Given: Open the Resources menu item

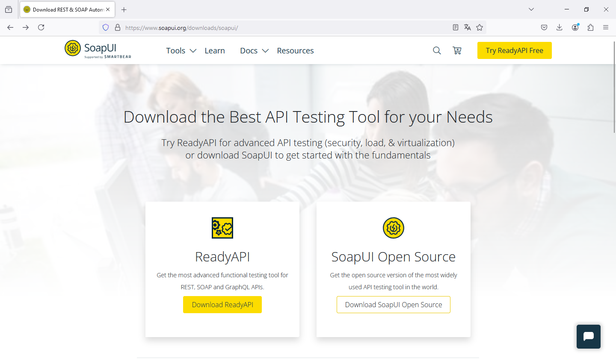Looking at the screenshot, I should [x=295, y=50].
